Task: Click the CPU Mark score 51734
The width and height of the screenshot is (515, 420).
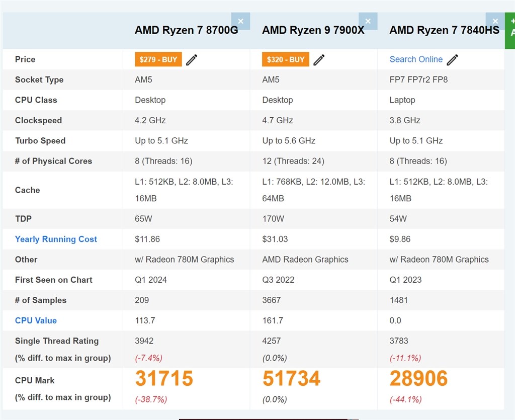Action: [x=291, y=379]
